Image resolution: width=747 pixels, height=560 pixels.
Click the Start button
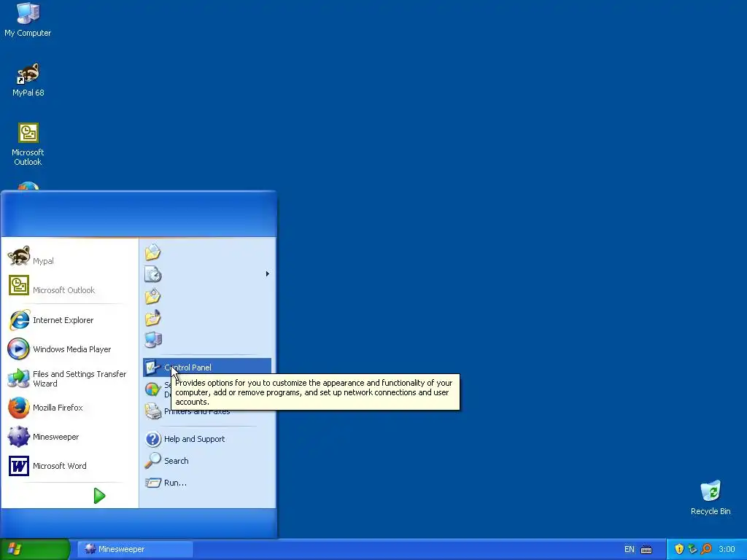pos(35,549)
